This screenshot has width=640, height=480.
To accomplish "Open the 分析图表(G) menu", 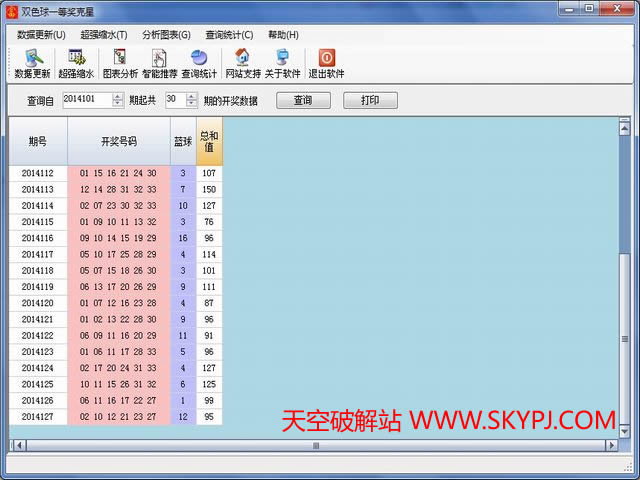I will [x=165, y=34].
